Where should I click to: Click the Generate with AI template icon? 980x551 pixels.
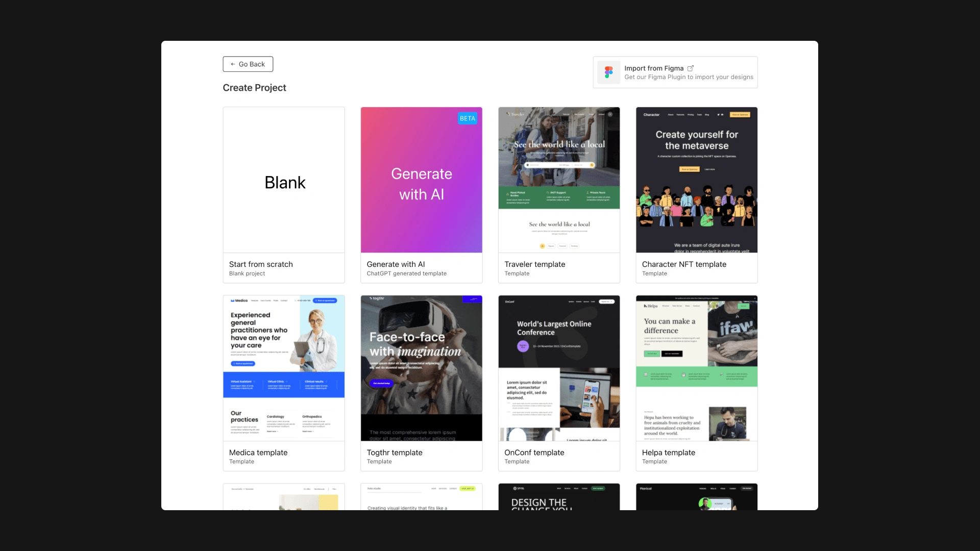click(421, 180)
